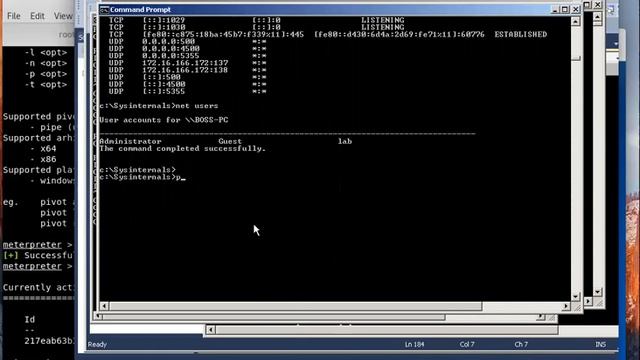
Task: Minimize the Command Prompt window
Action: pyautogui.click(x=554, y=9)
